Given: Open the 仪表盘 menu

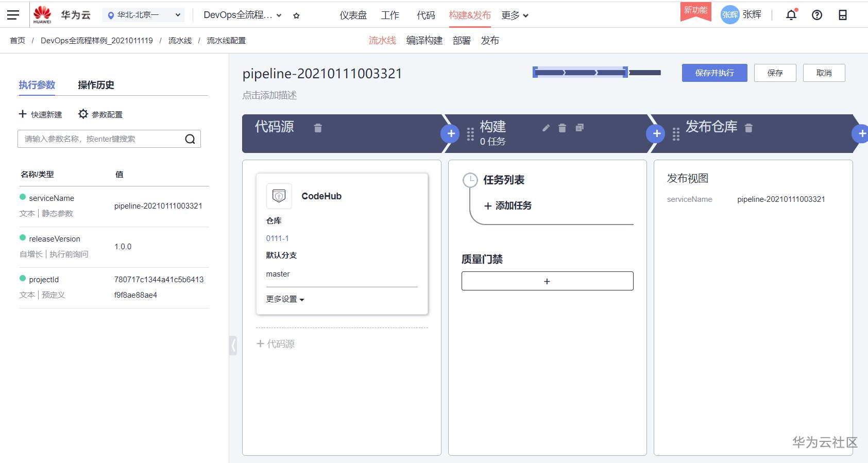Looking at the screenshot, I should 353,15.
